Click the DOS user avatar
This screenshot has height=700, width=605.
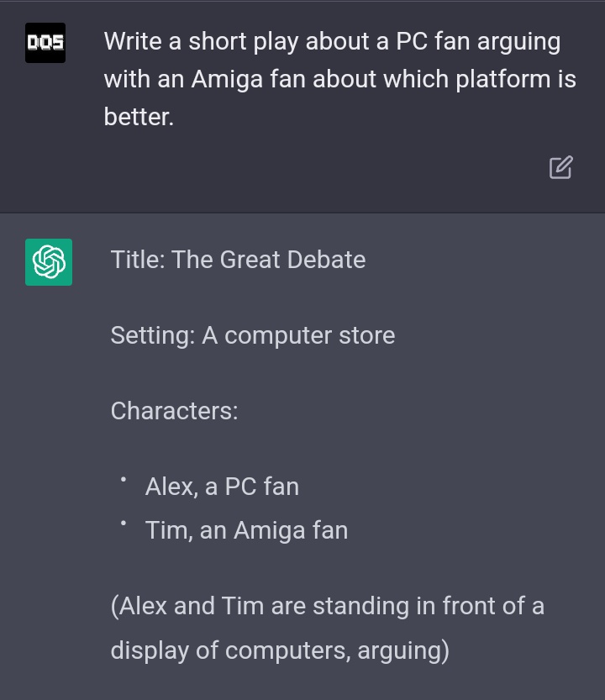[45, 43]
